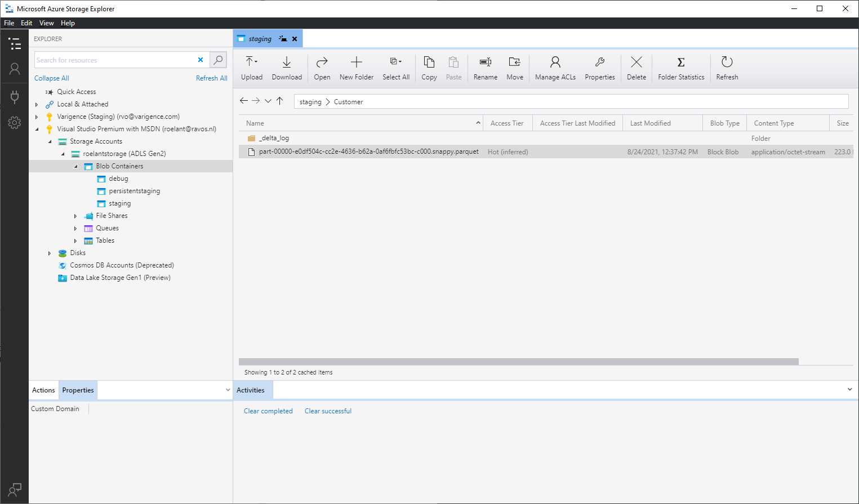Click the Clear completed link
Screen dimensions: 859x504
click(268, 411)
